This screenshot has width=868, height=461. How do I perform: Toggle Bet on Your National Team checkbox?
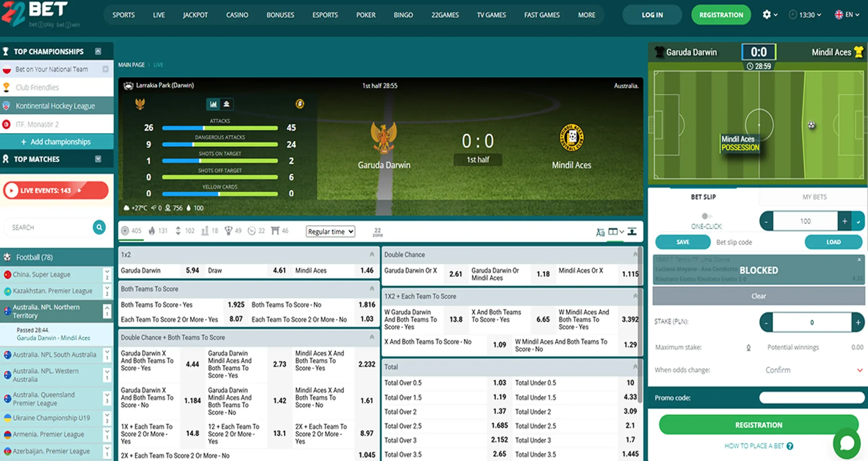(105, 69)
